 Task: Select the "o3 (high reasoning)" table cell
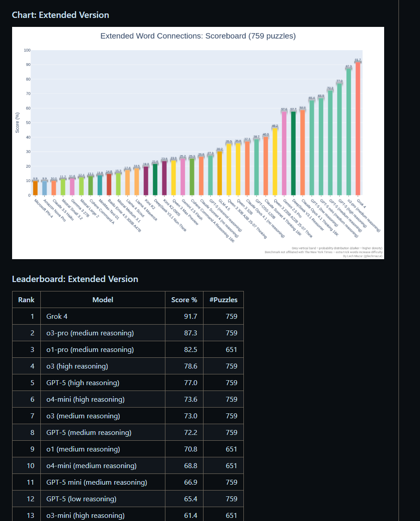pyautogui.click(x=103, y=366)
